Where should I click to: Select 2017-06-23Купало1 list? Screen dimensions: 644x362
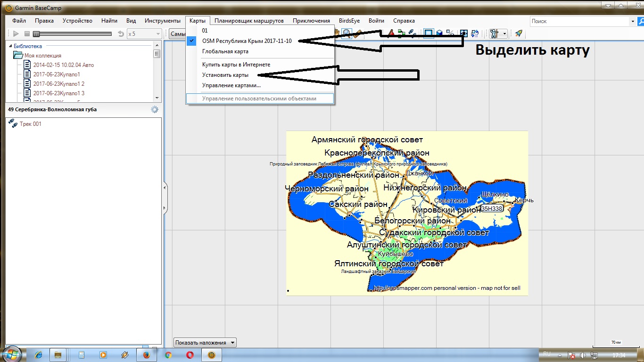pyautogui.click(x=57, y=74)
